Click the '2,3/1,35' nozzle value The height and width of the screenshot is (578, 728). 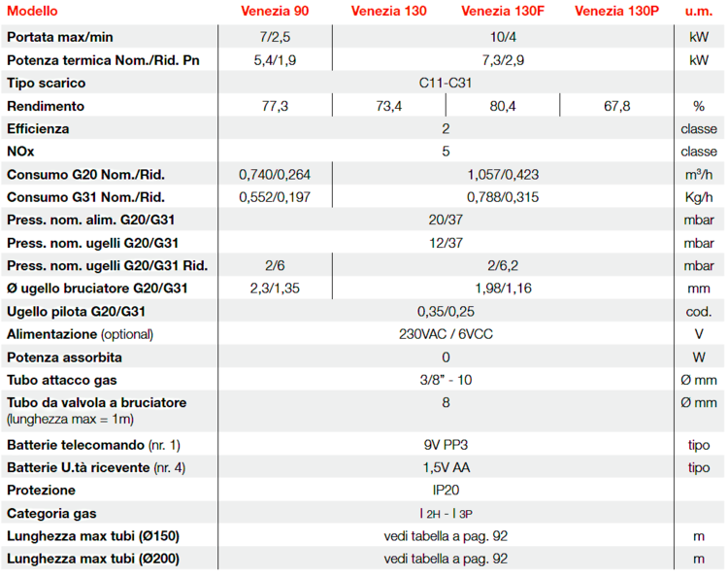pos(275,289)
